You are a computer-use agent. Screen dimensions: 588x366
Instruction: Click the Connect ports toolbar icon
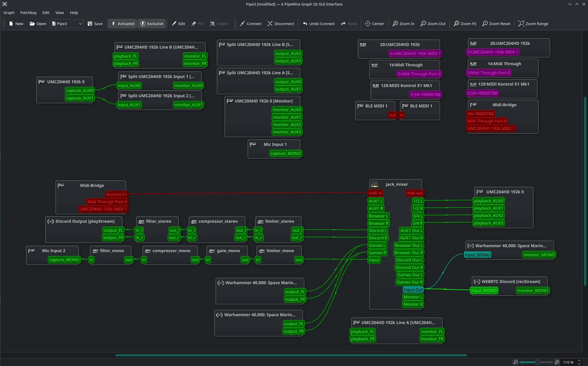pyautogui.click(x=242, y=24)
